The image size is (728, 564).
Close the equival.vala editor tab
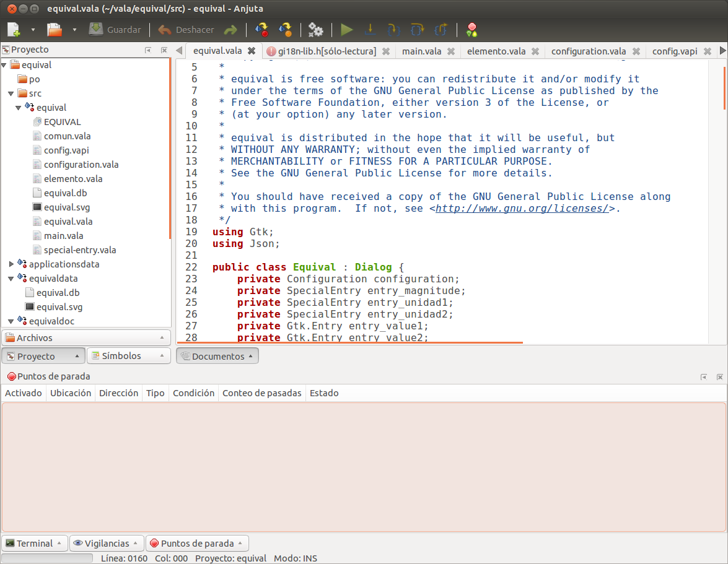point(252,51)
